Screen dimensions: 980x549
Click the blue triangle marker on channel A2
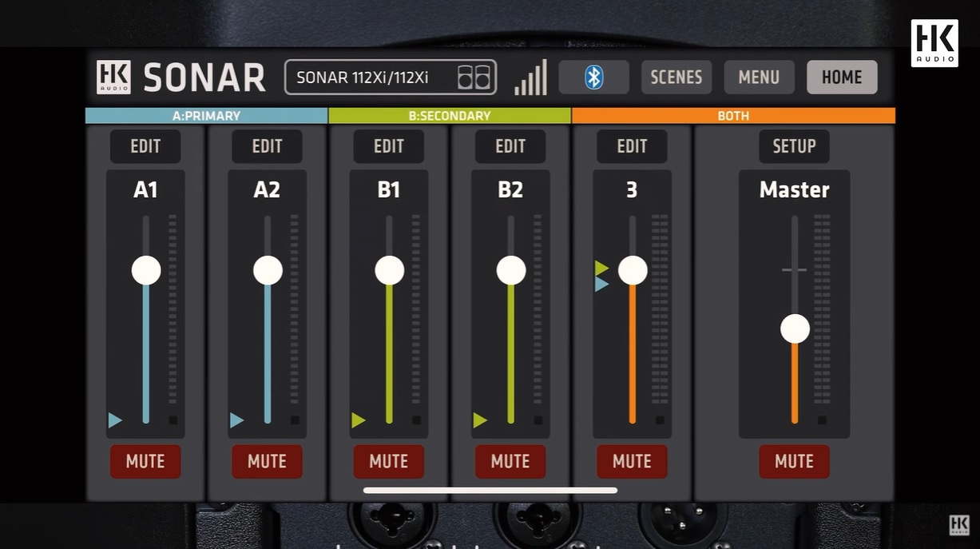(x=237, y=420)
